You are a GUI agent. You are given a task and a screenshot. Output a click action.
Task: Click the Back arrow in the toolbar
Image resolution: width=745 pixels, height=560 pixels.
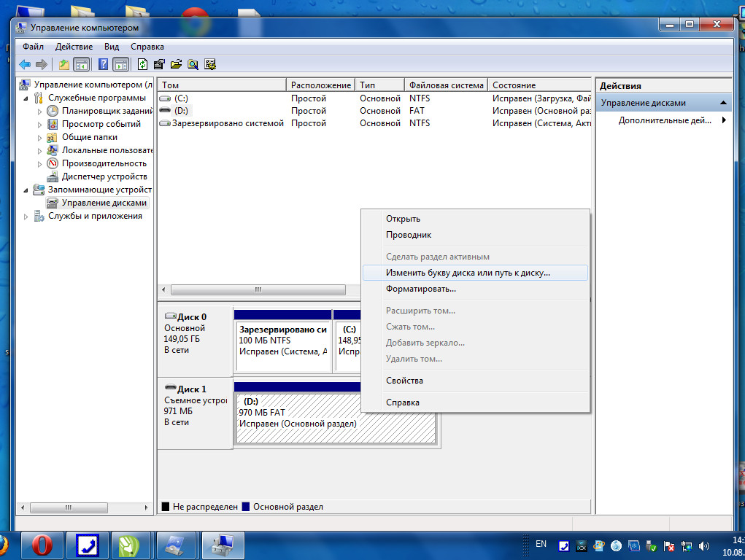[x=25, y=64]
